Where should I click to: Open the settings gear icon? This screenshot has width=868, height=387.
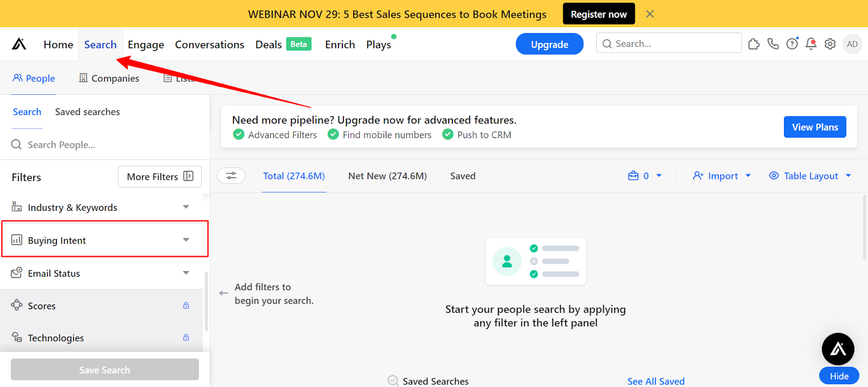pyautogui.click(x=830, y=44)
